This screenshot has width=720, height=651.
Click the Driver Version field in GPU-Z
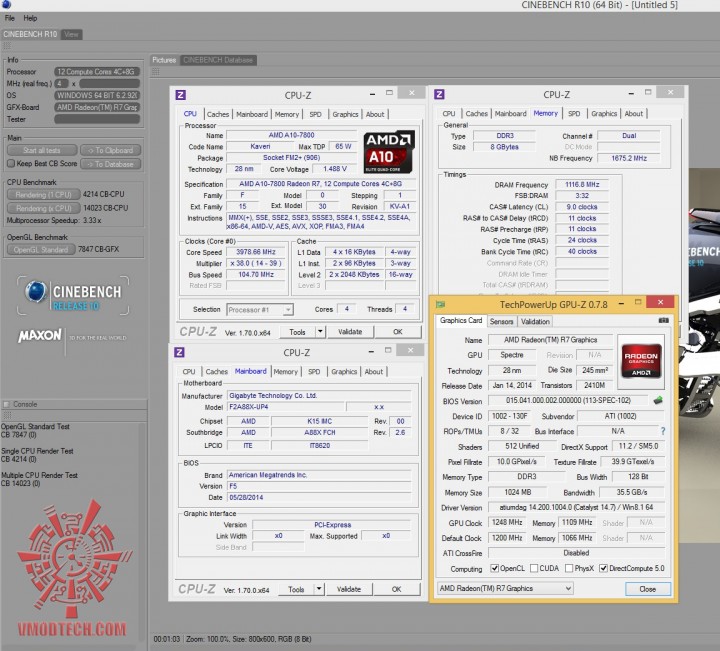(x=576, y=507)
